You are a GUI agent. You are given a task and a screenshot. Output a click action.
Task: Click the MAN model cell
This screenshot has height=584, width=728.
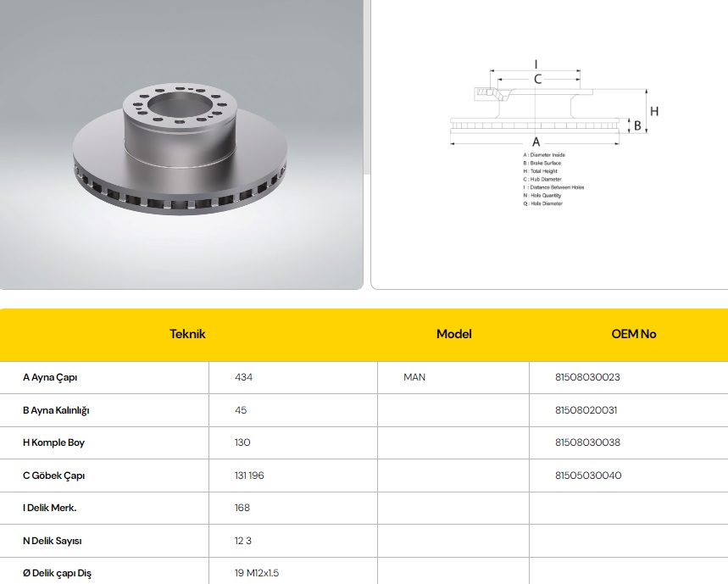[x=414, y=377]
